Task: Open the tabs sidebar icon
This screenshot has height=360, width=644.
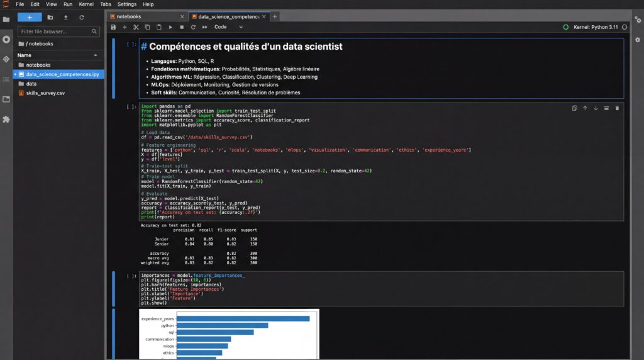Action: pos(6,99)
